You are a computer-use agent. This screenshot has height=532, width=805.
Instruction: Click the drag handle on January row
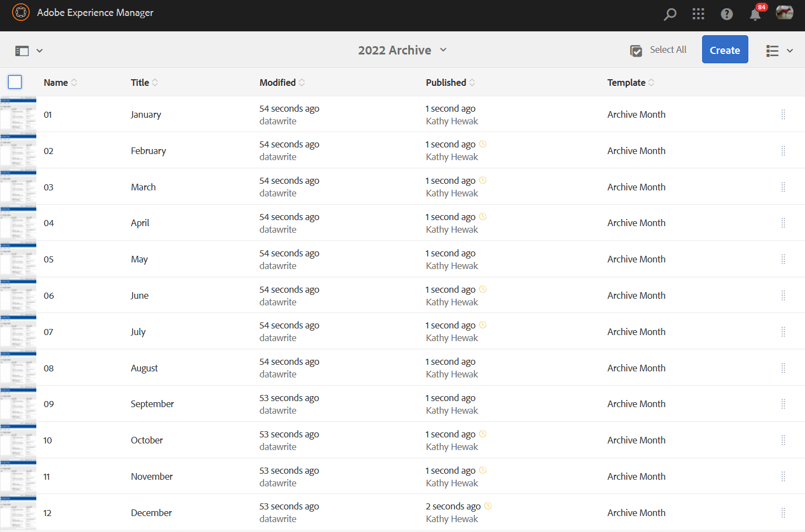pyautogui.click(x=783, y=114)
